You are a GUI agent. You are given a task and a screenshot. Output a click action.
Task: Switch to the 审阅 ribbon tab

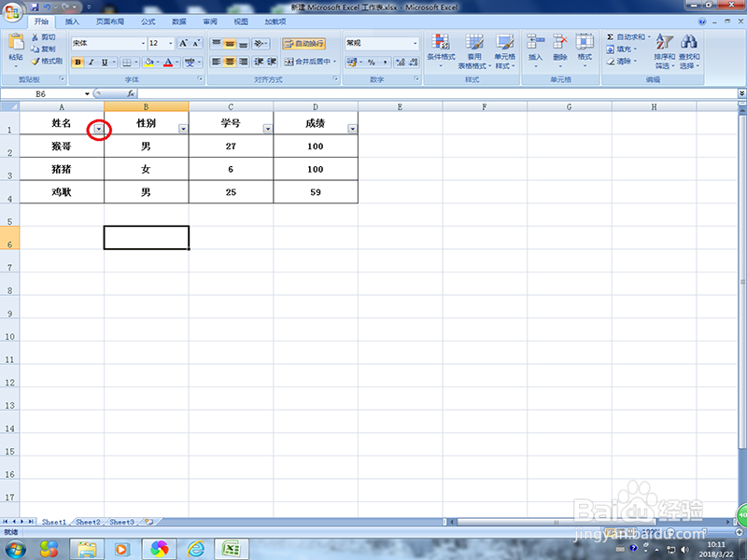(x=210, y=21)
